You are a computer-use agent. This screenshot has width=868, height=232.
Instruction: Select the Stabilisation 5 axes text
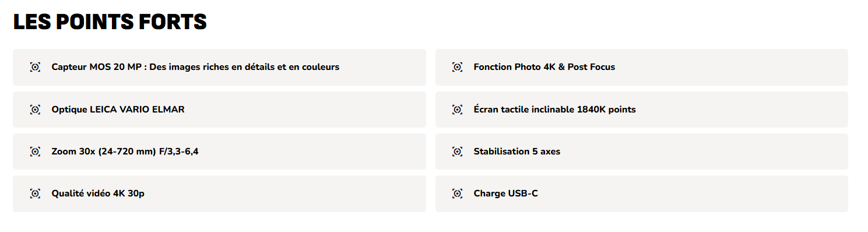tap(516, 152)
